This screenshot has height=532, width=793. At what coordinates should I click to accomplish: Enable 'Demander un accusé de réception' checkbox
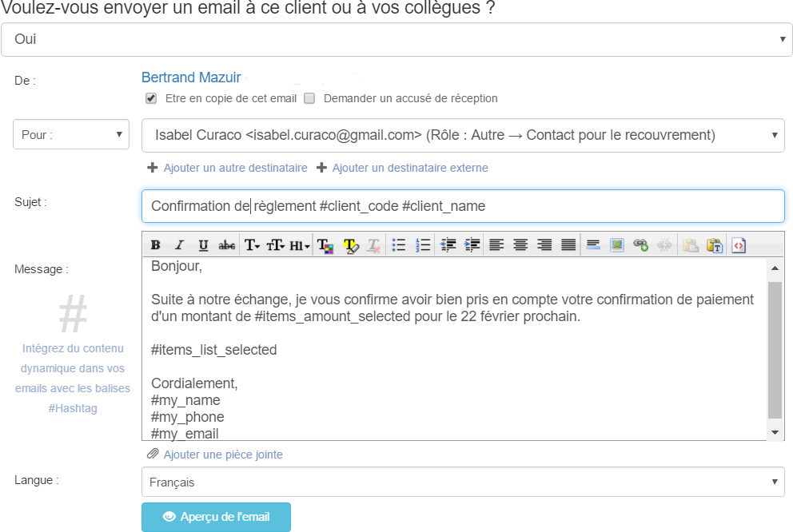[309, 99]
